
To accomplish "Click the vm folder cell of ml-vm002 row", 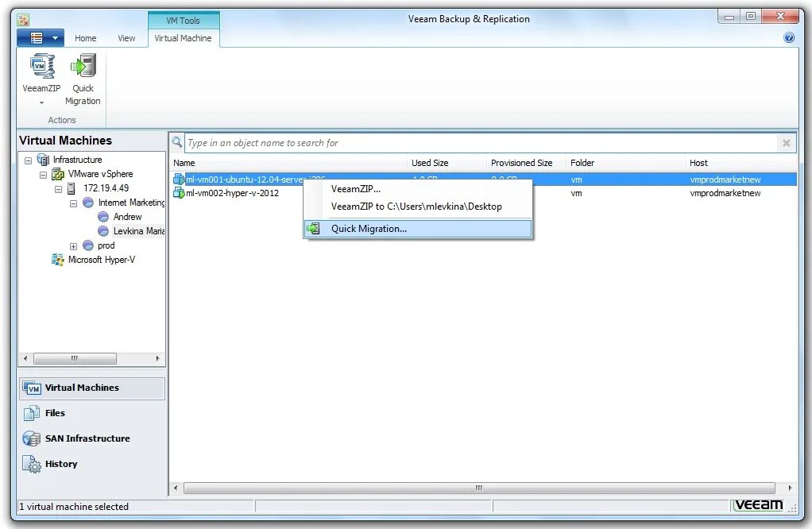I will pos(576,193).
